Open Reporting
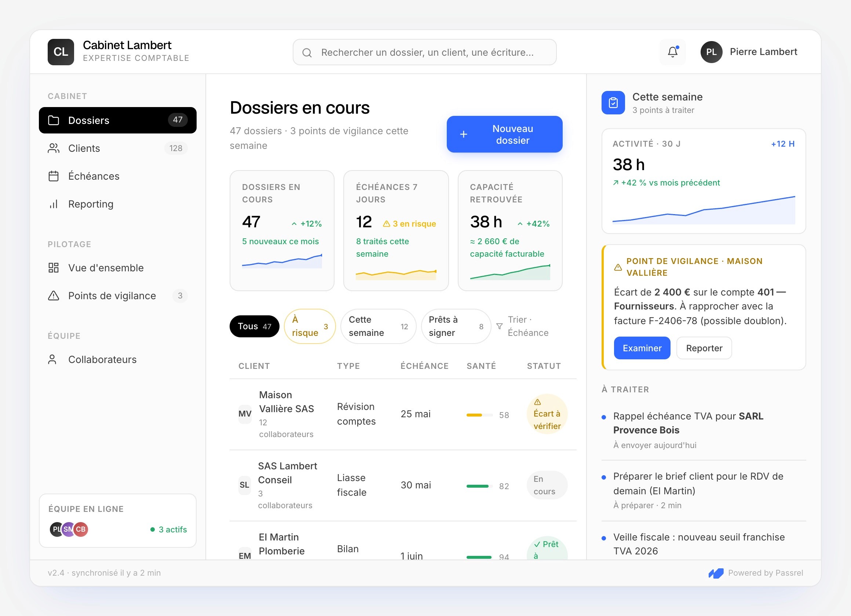This screenshot has width=851, height=616. [117, 204]
